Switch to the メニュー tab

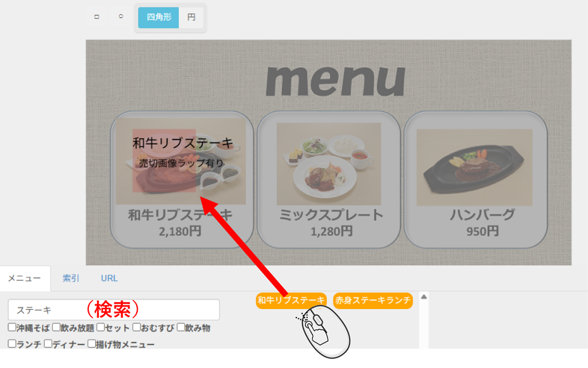tap(25, 279)
